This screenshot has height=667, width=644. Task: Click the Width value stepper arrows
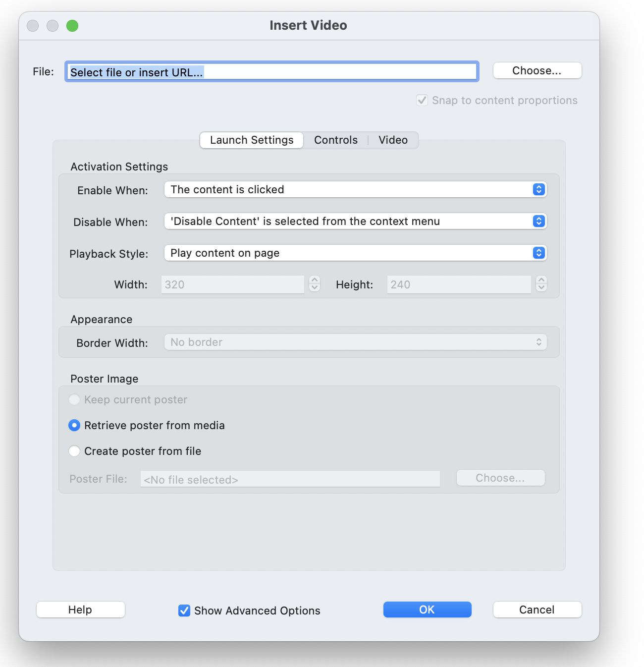click(314, 284)
